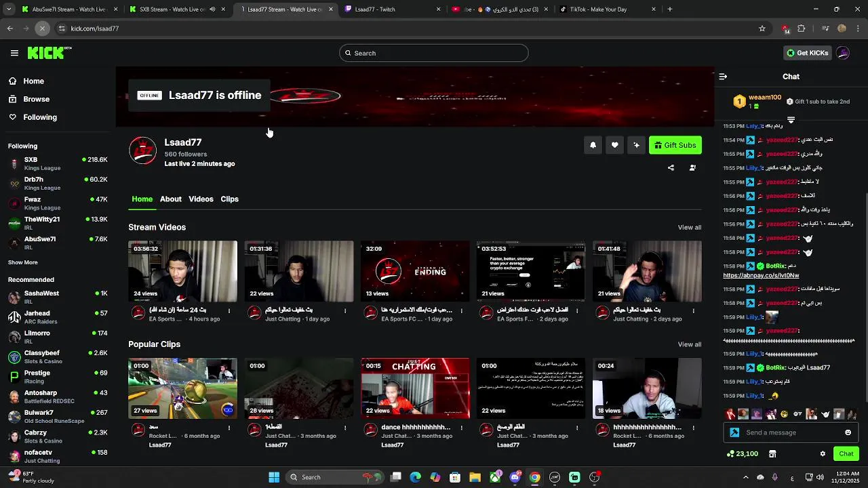Open options menu for dance clip

click(461, 428)
